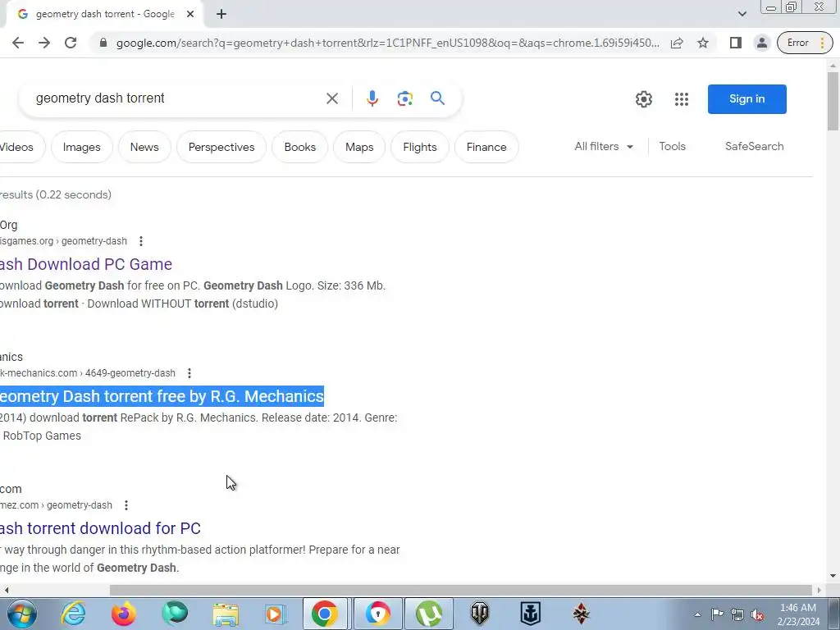Viewport: 840px width, 630px height.
Task: Sign in to Google account
Action: pyautogui.click(x=746, y=99)
